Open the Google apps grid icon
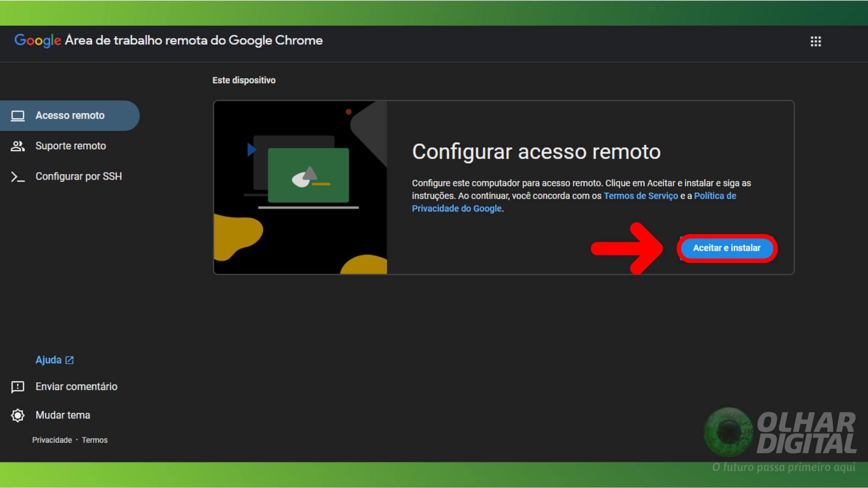The height and width of the screenshot is (488, 868). pos(816,42)
